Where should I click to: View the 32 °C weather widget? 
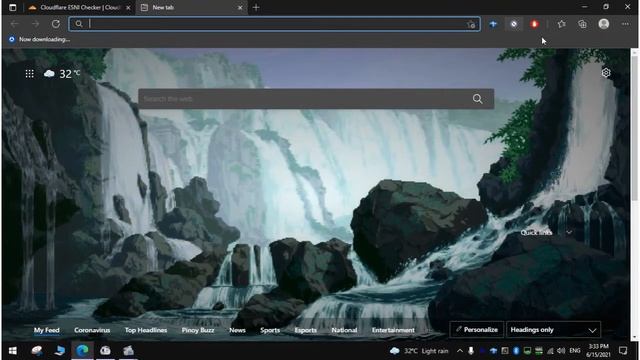click(62, 73)
